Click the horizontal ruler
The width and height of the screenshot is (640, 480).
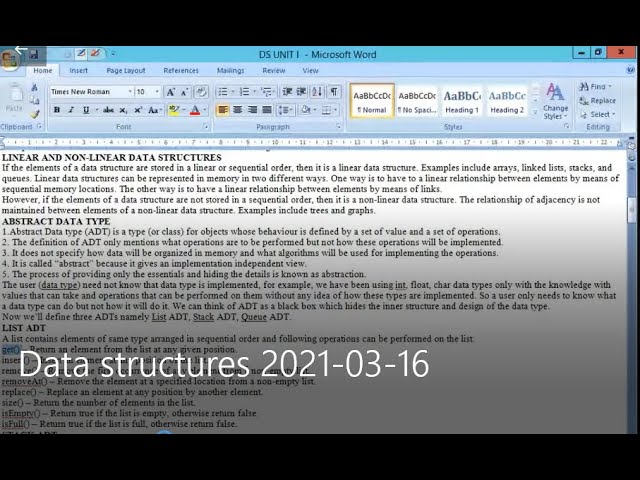click(313, 142)
